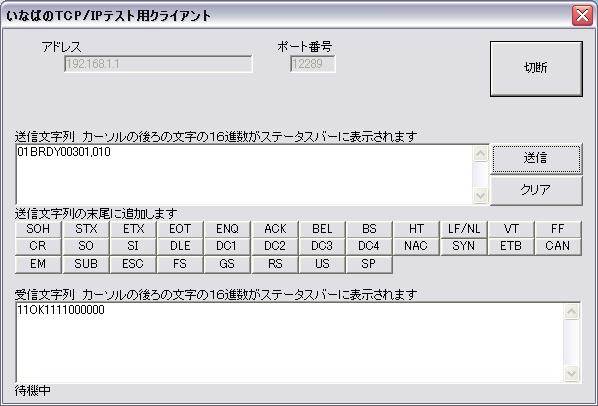Insert the LF/NL control character
The height and width of the screenshot is (406, 598).
[x=464, y=229]
